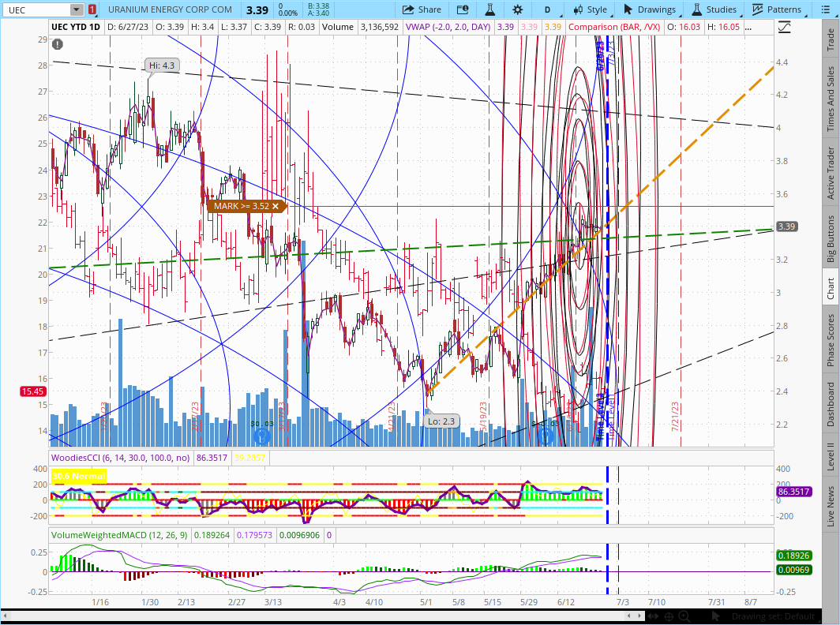Screen dimensions: 840x625
Task: Open the Level II sidebar tab
Action: click(831, 456)
